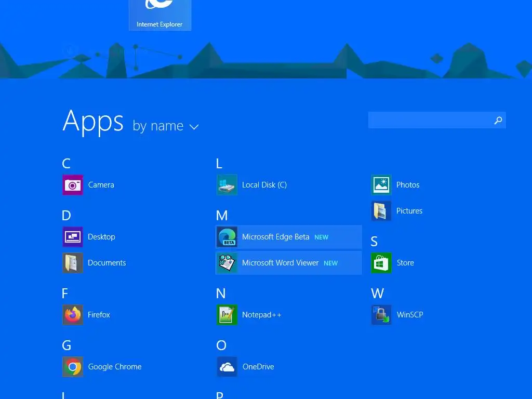Open the Local Disk (C) drive icon
The height and width of the screenshot is (399, 532).
click(227, 185)
